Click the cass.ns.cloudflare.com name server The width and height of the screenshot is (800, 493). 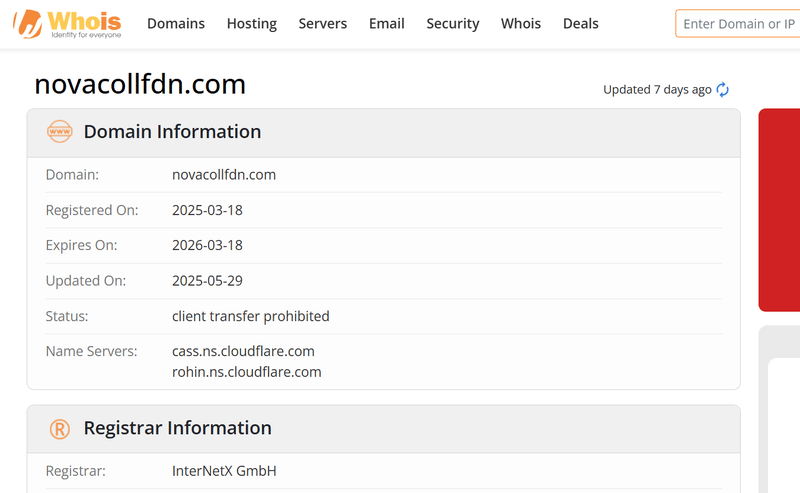243,351
